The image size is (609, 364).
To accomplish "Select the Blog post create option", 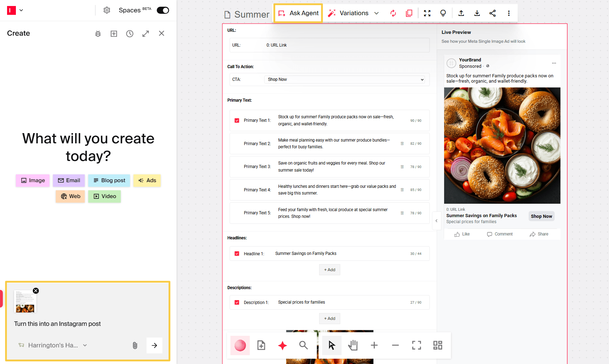I will [109, 180].
